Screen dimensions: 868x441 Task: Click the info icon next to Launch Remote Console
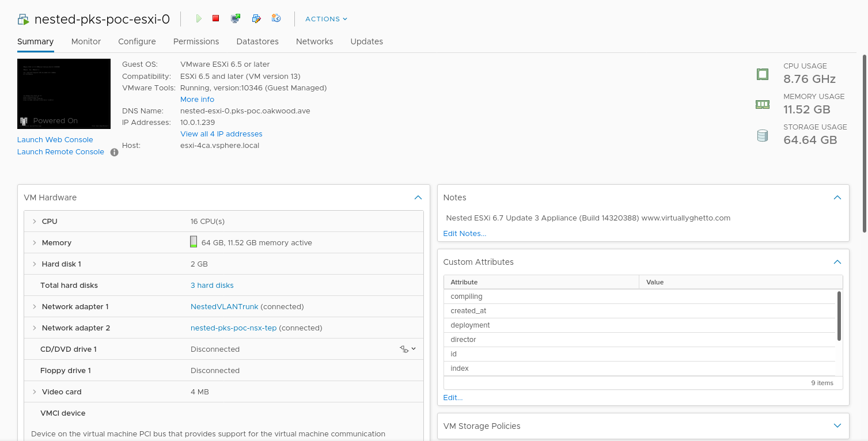114,152
